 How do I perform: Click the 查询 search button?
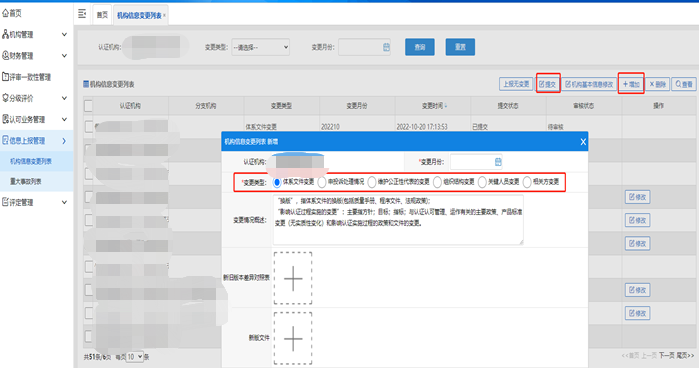419,47
